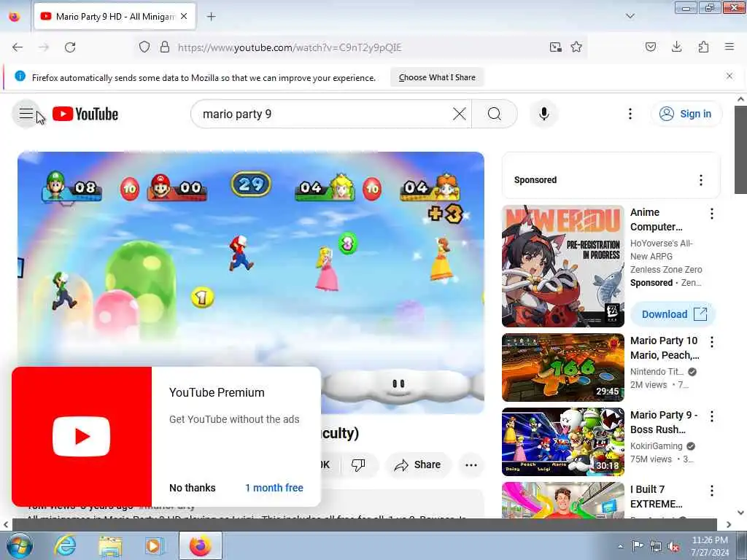Open File Explorer from taskbar
The height and width of the screenshot is (560, 747).
click(x=110, y=545)
